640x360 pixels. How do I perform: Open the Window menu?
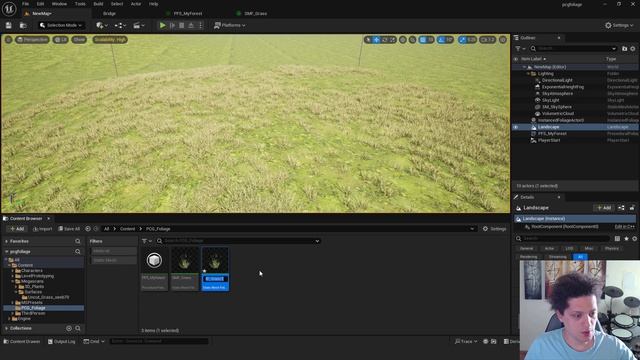point(59,4)
